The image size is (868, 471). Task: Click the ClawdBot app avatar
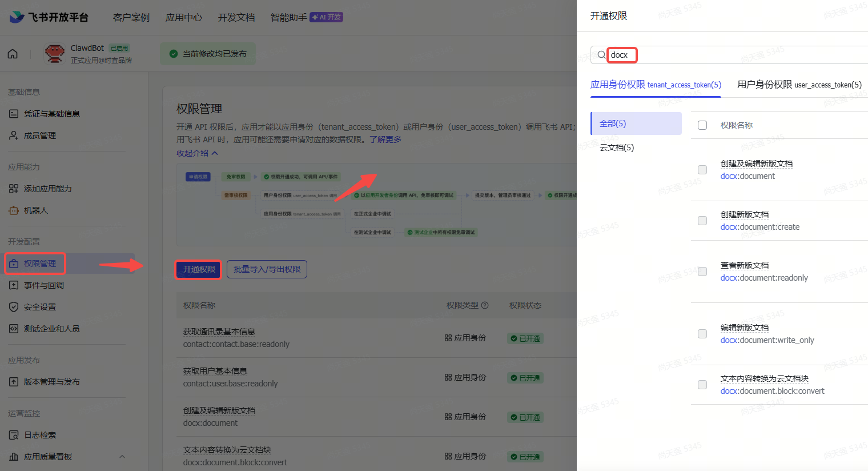pyautogui.click(x=55, y=54)
